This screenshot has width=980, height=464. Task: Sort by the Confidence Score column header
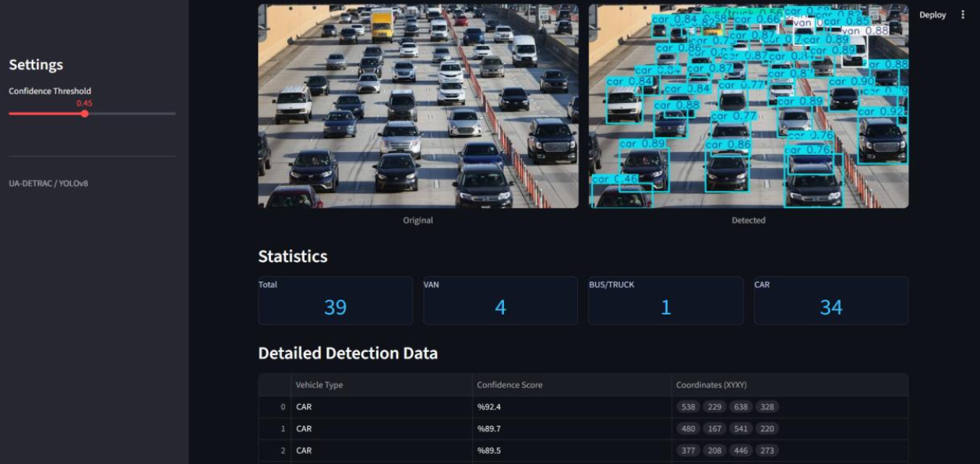(509, 385)
